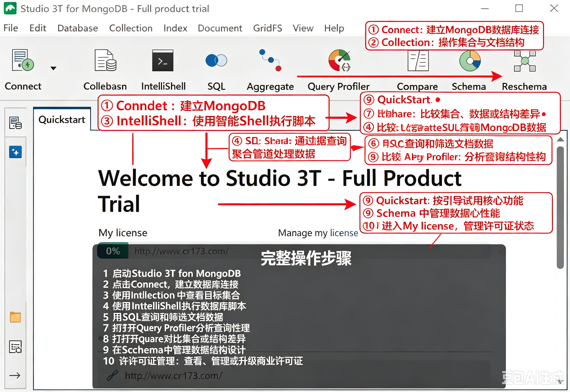
Task: Open the View menu
Action: 303,28
